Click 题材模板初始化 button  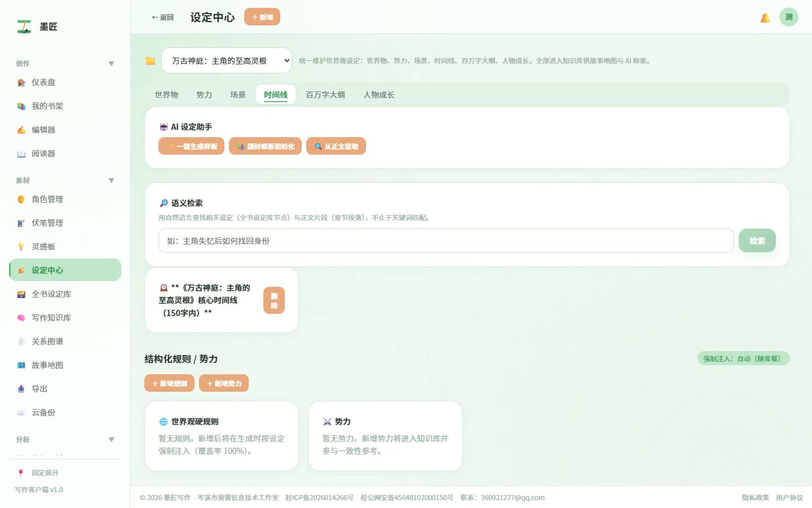tap(265, 146)
